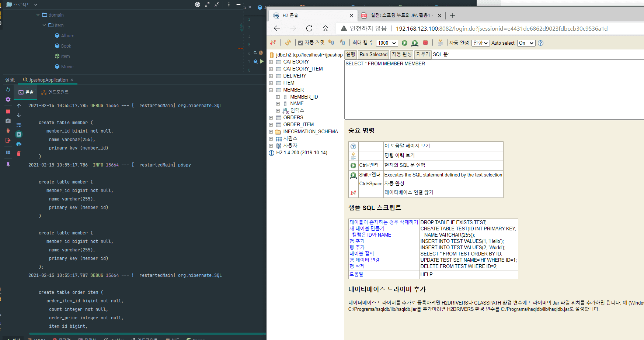The image size is (644, 340).
Task: Click the H2 refresh icon
Action: coord(288,42)
